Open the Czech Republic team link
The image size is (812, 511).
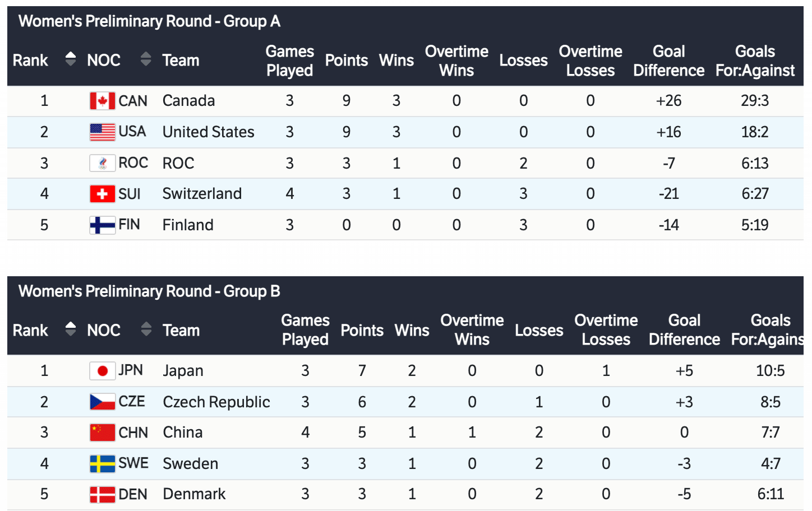216,402
